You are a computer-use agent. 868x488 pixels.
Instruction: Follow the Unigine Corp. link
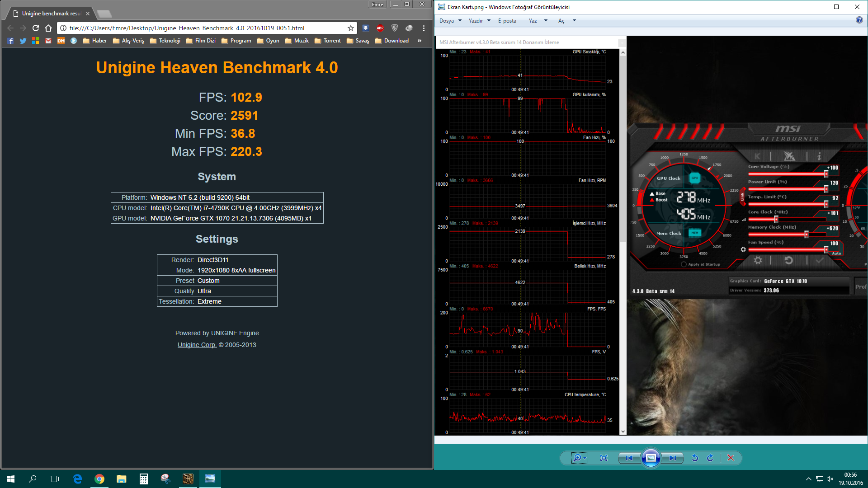[197, 345]
